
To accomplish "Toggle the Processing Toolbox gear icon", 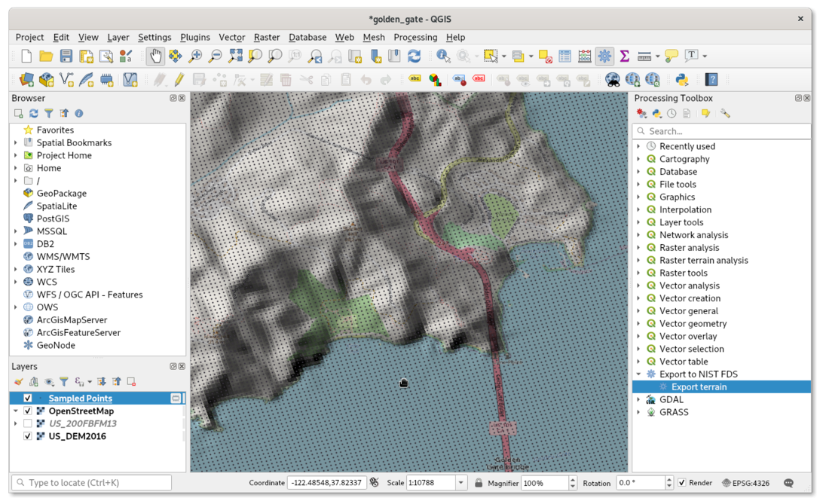I will coord(604,56).
